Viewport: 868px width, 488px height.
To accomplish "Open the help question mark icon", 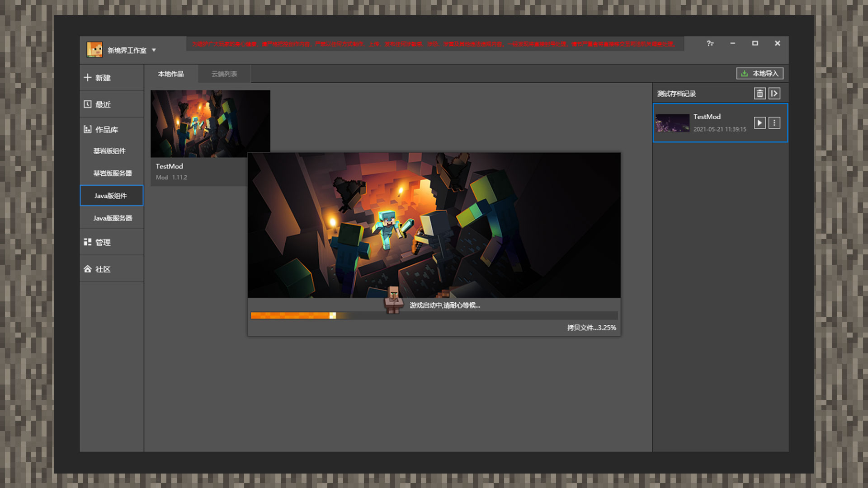I will [710, 43].
